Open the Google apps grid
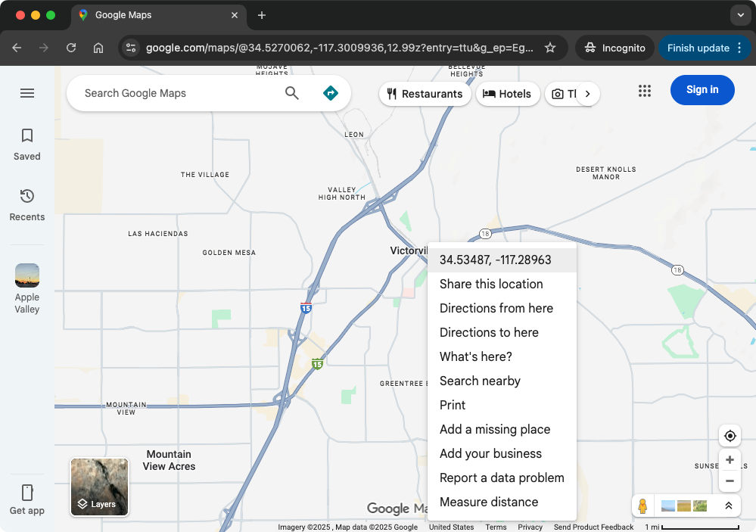 [645, 90]
